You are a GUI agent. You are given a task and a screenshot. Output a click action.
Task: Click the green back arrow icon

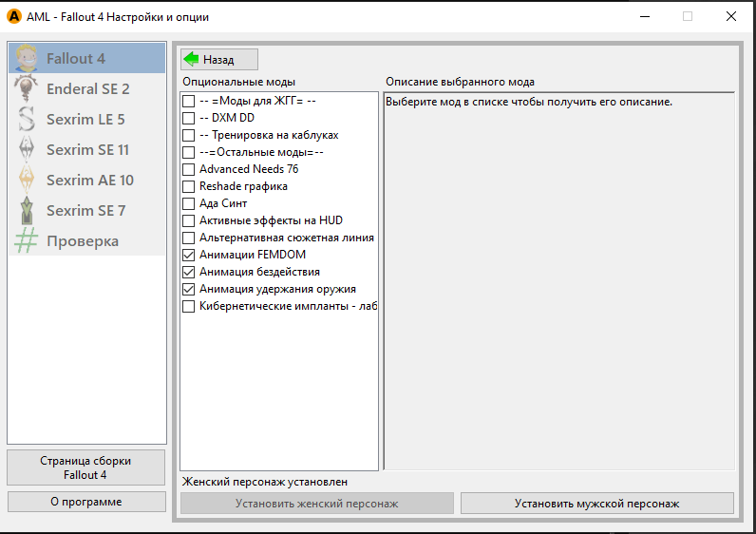(x=192, y=59)
